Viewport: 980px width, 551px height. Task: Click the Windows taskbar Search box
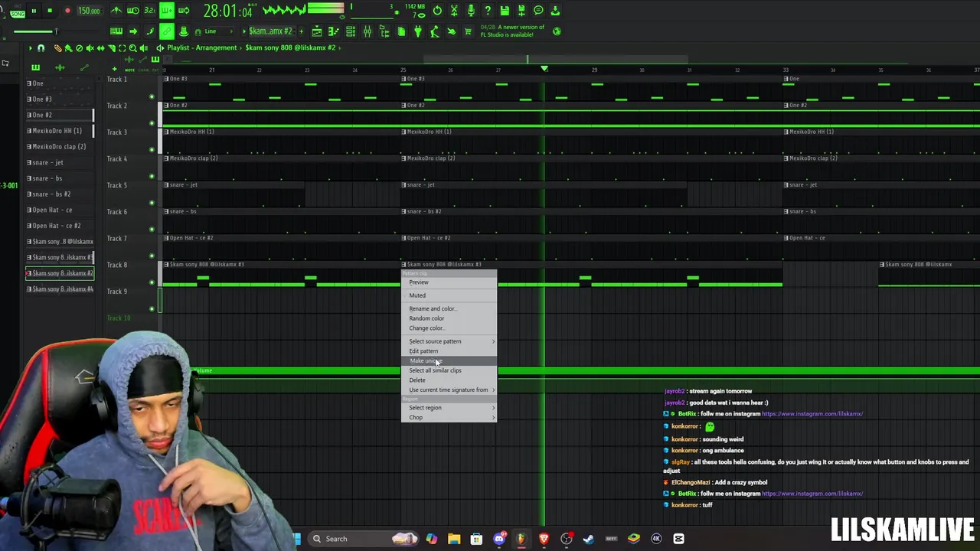[364, 539]
